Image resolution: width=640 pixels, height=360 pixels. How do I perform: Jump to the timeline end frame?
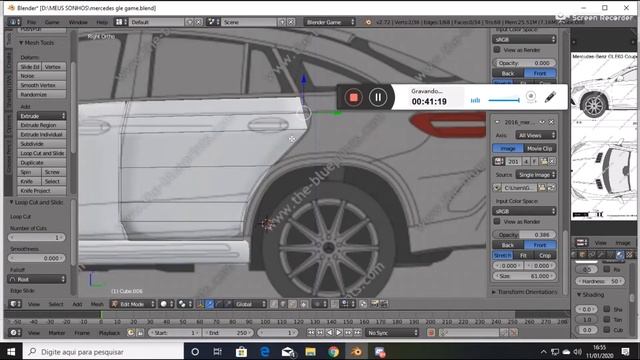358,333
